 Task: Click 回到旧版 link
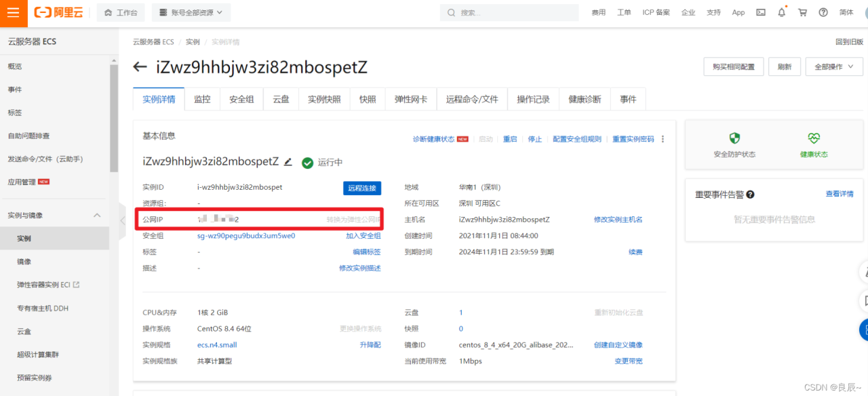(x=849, y=42)
